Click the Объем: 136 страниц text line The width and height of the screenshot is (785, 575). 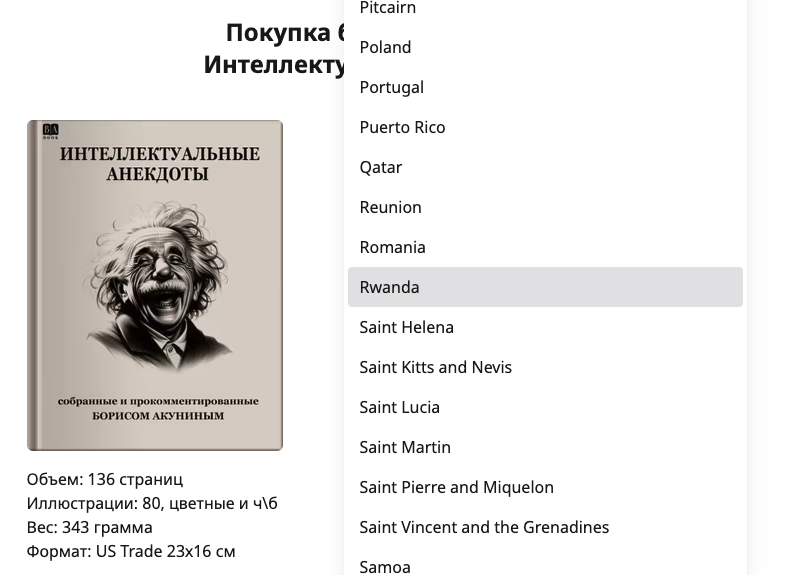click(x=105, y=479)
